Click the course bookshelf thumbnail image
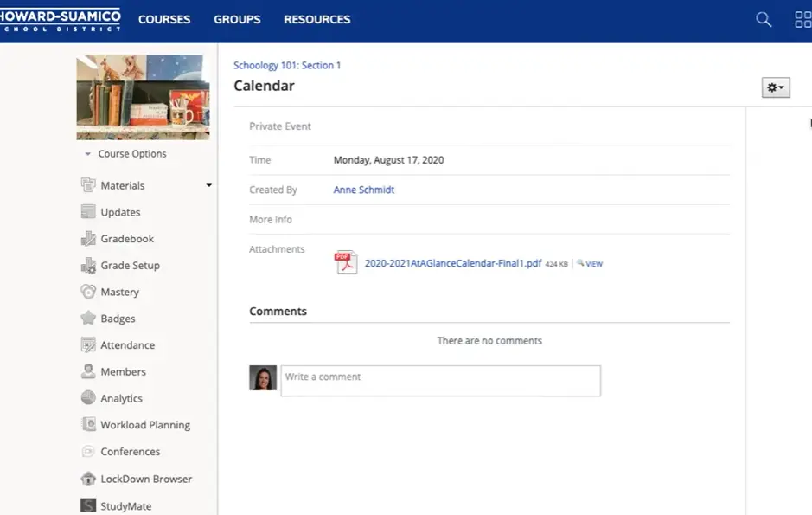The height and width of the screenshot is (515, 812). (143, 97)
